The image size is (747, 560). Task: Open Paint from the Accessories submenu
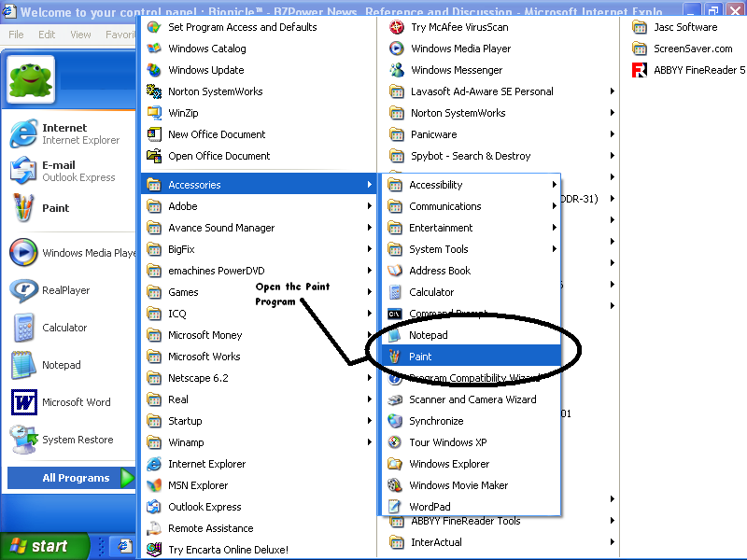point(471,357)
